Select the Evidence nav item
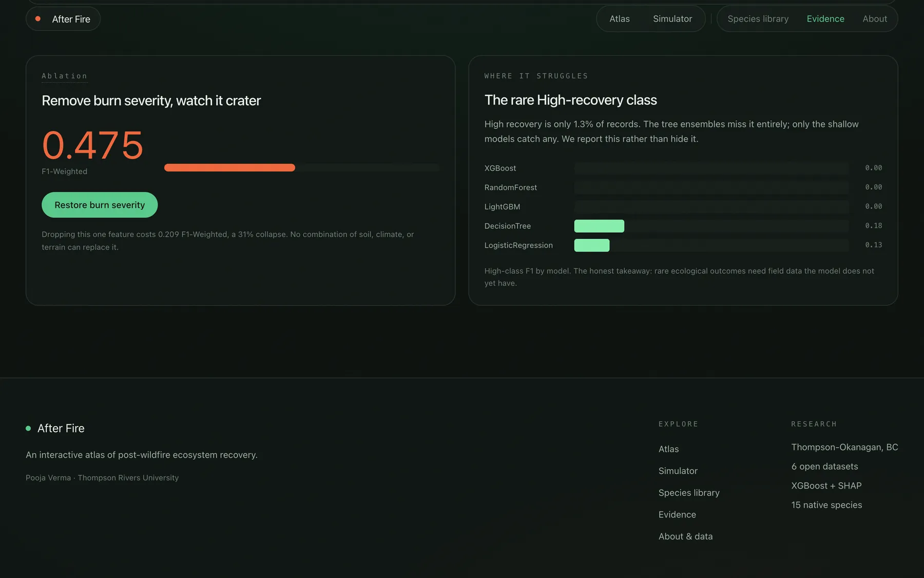Viewport: 924px width, 578px height. [x=825, y=19]
